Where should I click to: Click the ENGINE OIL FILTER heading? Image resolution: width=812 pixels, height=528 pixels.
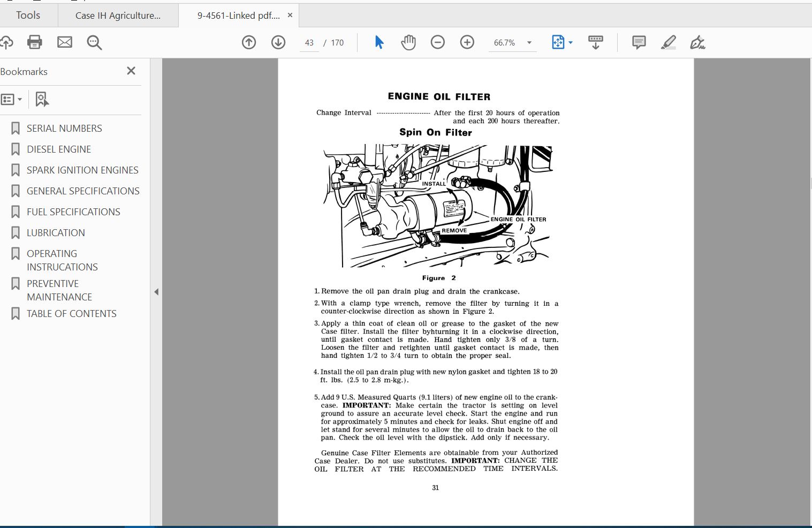pos(439,97)
